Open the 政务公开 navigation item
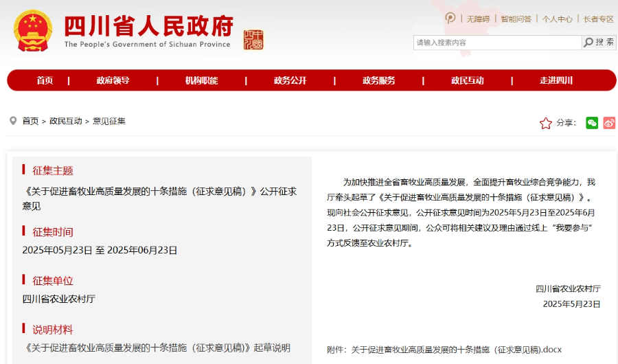 click(x=290, y=80)
